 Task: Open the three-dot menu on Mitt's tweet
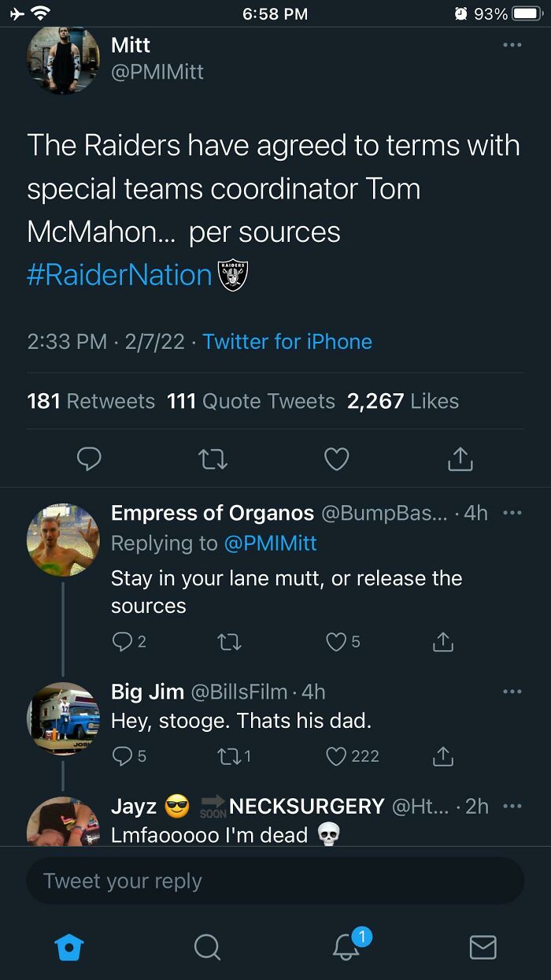point(513,45)
